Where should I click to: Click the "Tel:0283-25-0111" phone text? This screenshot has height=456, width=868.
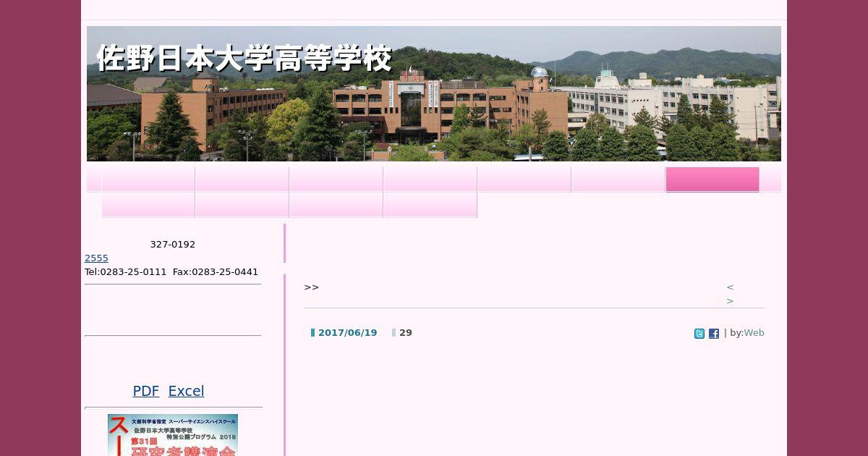(126, 272)
